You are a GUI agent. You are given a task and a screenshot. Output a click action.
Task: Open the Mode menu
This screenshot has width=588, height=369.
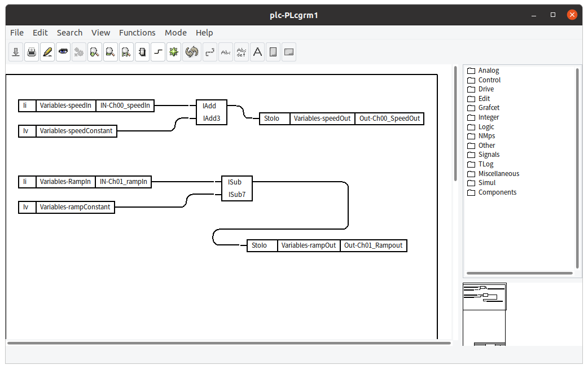175,33
